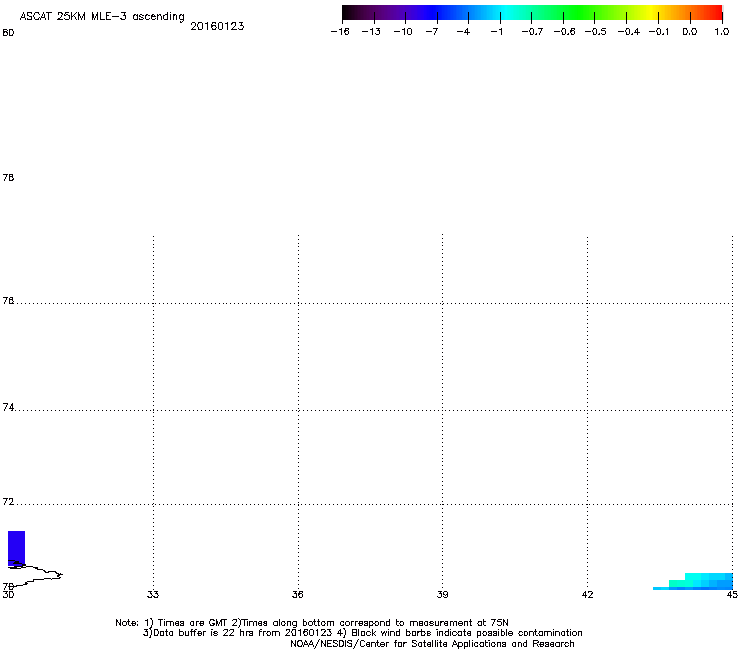The width and height of the screenshot is (740, 650).
Task: Click the data buffer 22 hrs note
Action: pyautogui.click(x=237, y=633)
